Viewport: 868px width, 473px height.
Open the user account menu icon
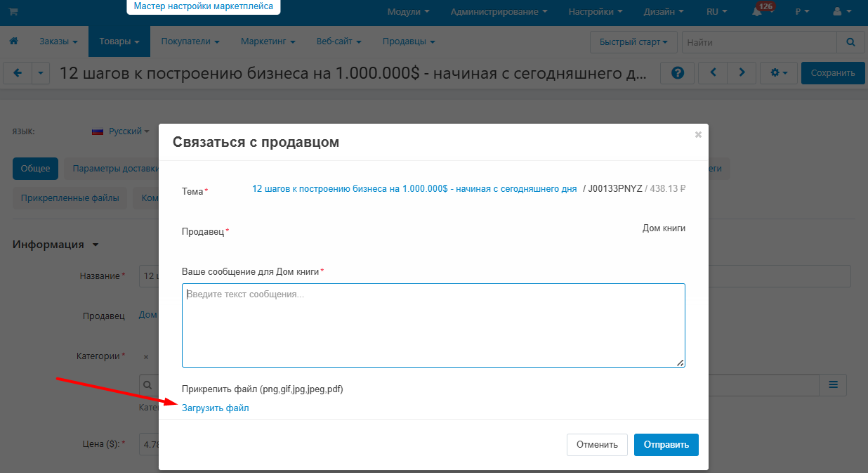tap(841, 12)
